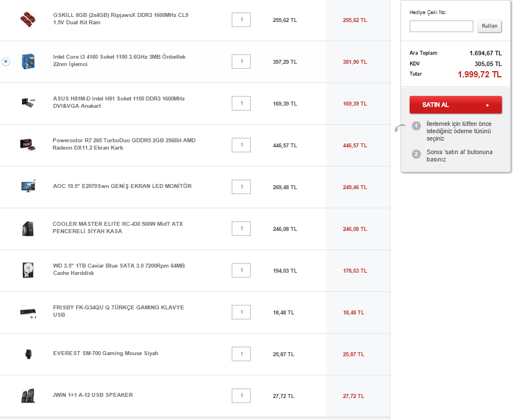Viewport: 513px width, 420px height.
Task: Click the WD Caviar Blue hard disk image
Action: coord(27,270)
